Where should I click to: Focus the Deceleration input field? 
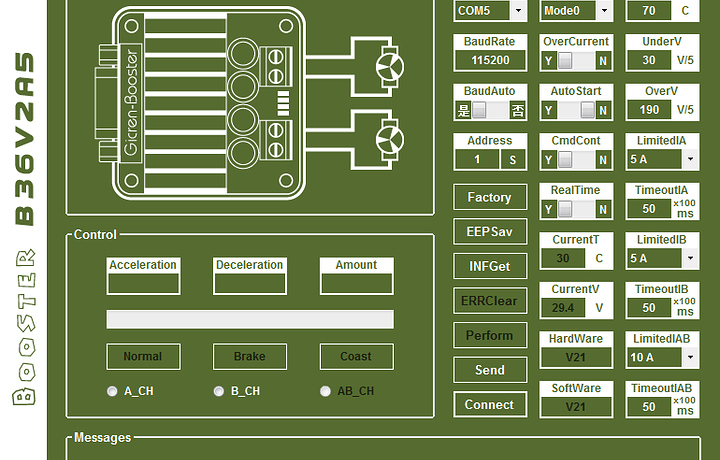[250, 283]
